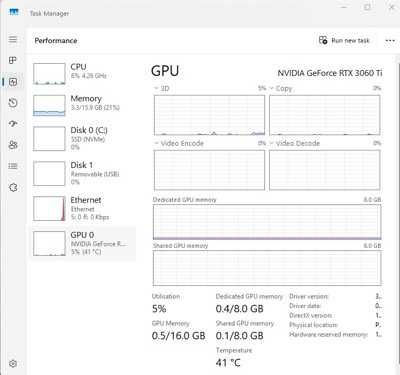Image resolution: width=400 pixels, height=375 pixels.
Task: Click the GPU 0 mini graph thumbnail
Action: tap(49, 244)
